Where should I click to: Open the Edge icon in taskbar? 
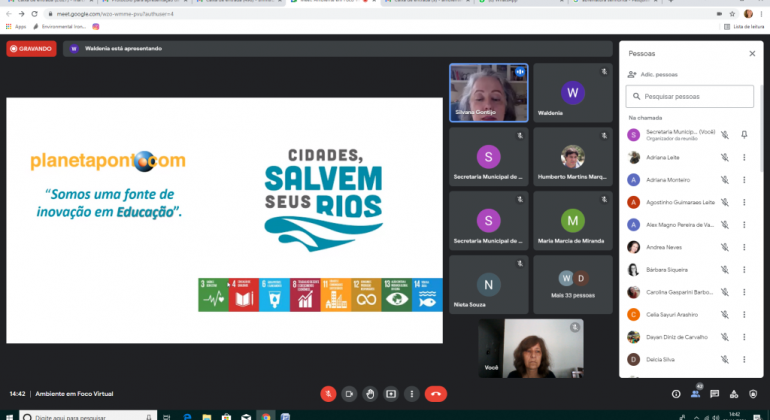click(x=187, y=417)
